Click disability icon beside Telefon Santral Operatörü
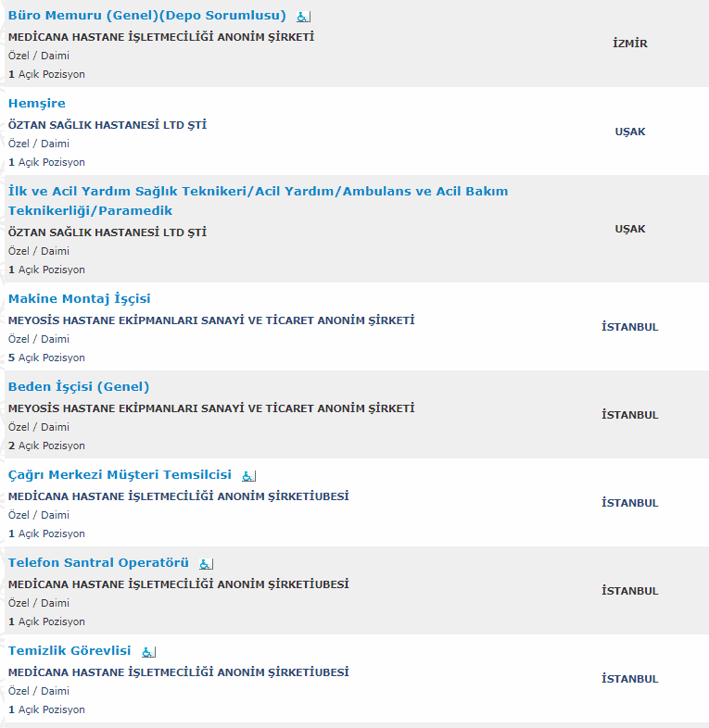 [206, 564]
